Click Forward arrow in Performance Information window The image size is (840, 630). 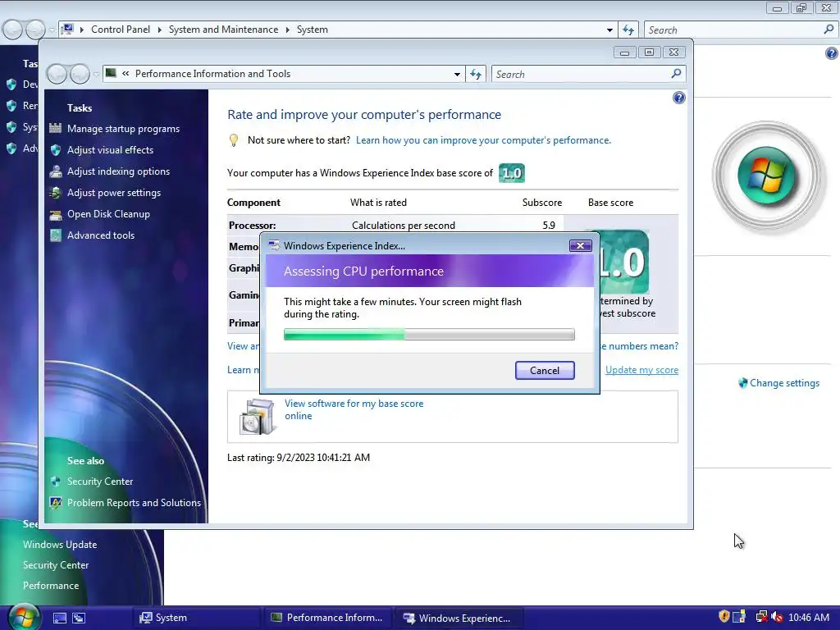point(80,74)
